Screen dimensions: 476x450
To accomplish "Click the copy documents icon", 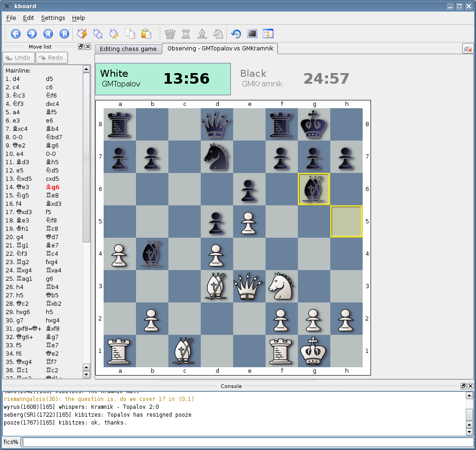I will tap(130, 34).
